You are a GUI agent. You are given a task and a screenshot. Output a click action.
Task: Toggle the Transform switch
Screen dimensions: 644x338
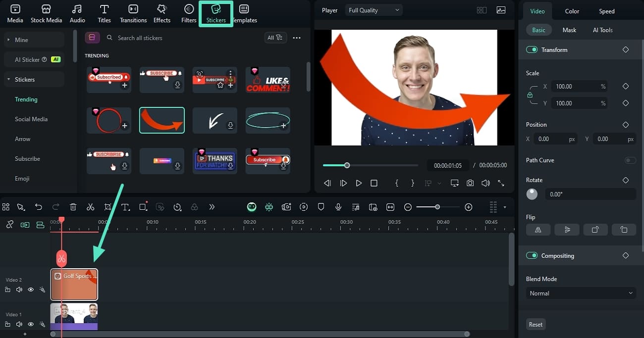coord(532,49)
